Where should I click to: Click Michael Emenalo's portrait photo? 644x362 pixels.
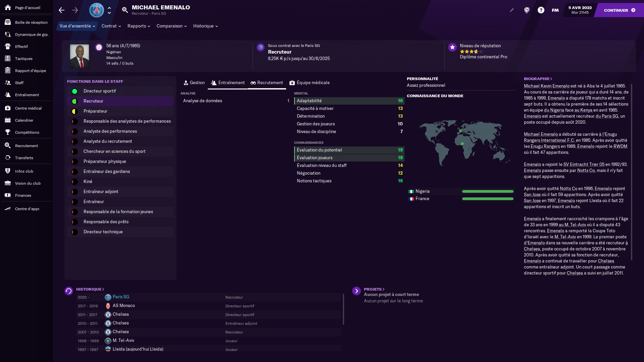(79, 56)
